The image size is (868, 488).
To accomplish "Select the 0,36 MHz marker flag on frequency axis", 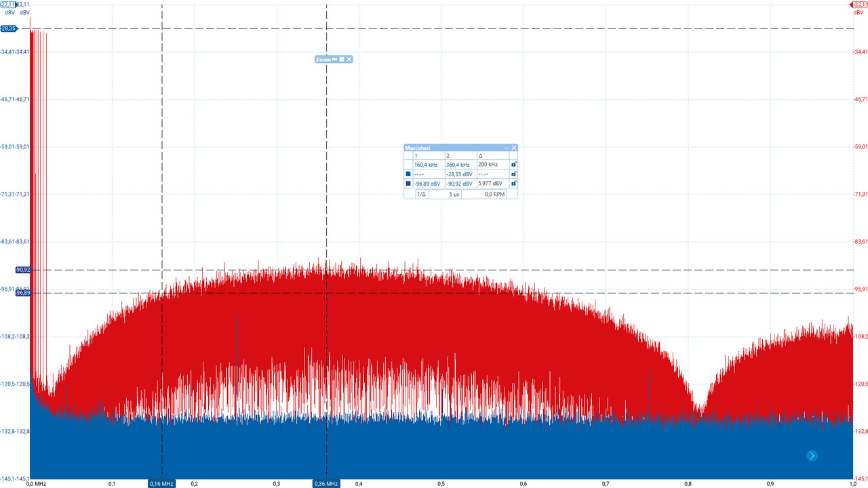I will pyautogui.click(x=326, y=483).
